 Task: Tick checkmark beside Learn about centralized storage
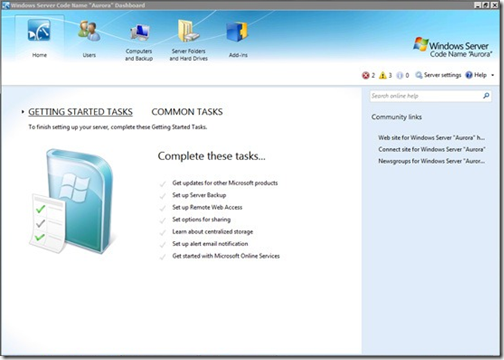tap(163, 232)
